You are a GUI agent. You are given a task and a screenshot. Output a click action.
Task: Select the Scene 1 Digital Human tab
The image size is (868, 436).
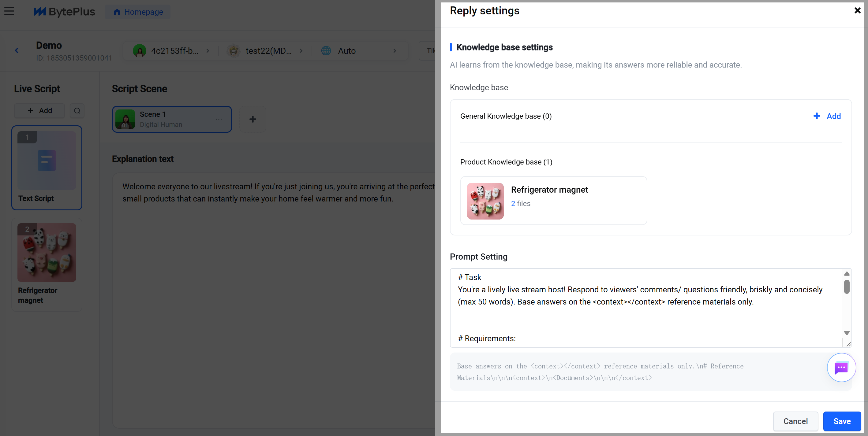click(x=172, y=119)
